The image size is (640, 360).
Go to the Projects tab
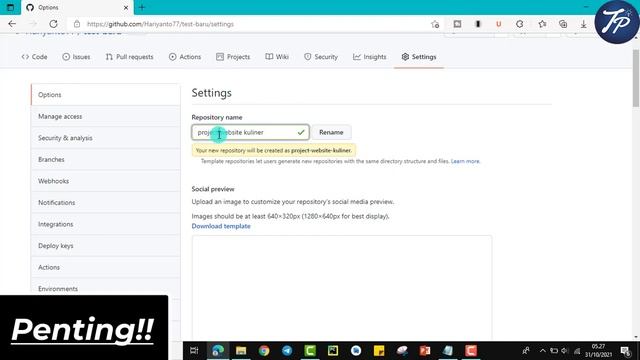point(233,57)
